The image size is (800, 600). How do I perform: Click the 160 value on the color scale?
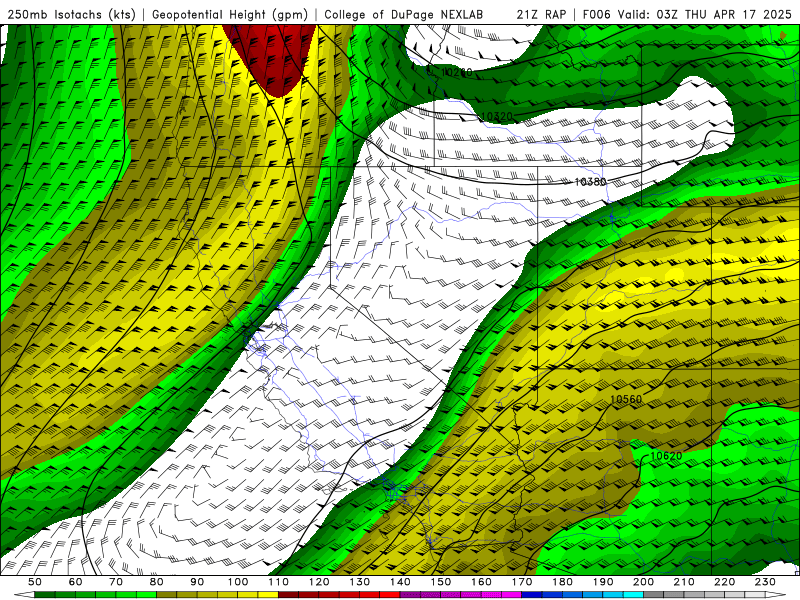coord(482,582)
